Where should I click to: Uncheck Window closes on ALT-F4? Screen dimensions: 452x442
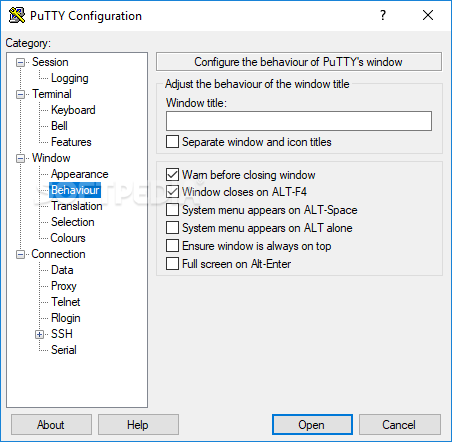coord(172,192)
